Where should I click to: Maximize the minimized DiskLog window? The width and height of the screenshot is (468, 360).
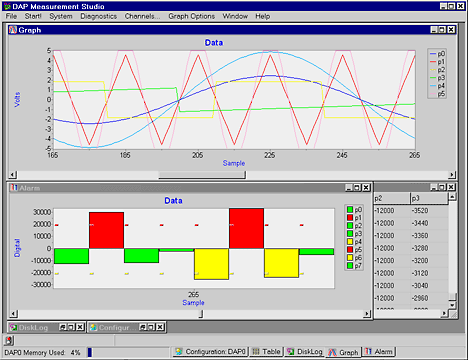tap(71, 327)
